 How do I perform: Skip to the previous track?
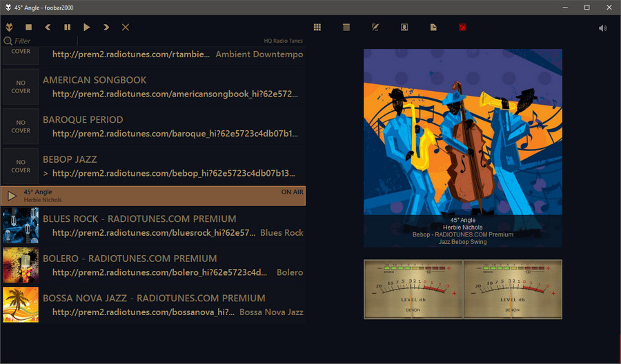[x=48, y=28]
